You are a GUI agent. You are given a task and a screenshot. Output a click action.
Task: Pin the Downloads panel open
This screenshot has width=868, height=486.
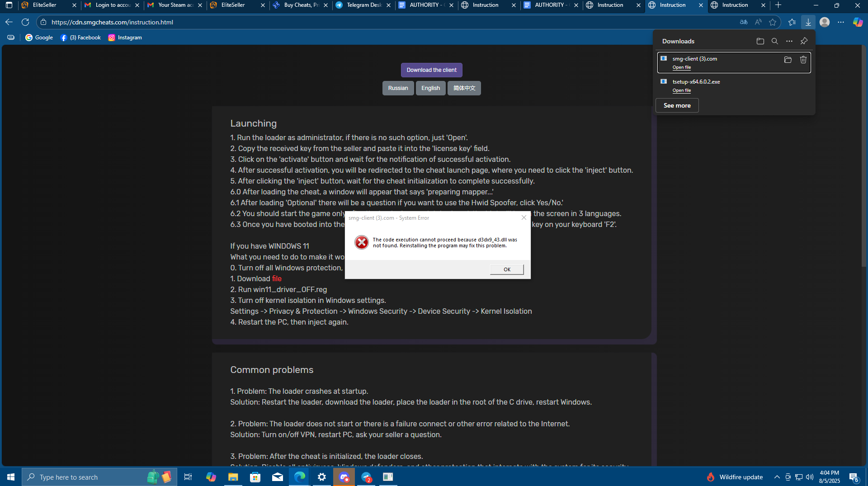pos(804,41)
